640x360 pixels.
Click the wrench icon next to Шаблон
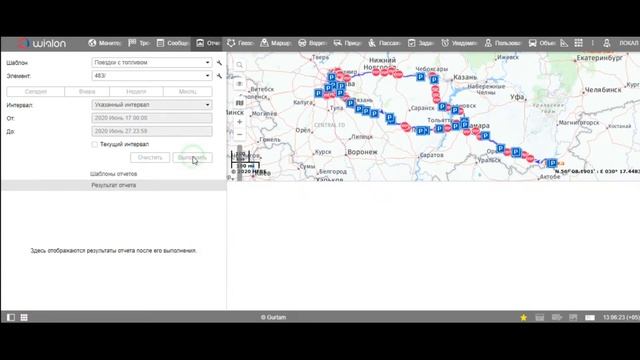tap(219, 63)
